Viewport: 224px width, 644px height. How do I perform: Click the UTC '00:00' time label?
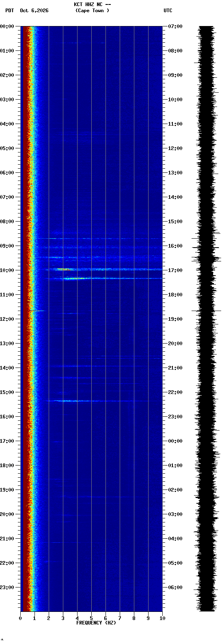click(175, 441)
